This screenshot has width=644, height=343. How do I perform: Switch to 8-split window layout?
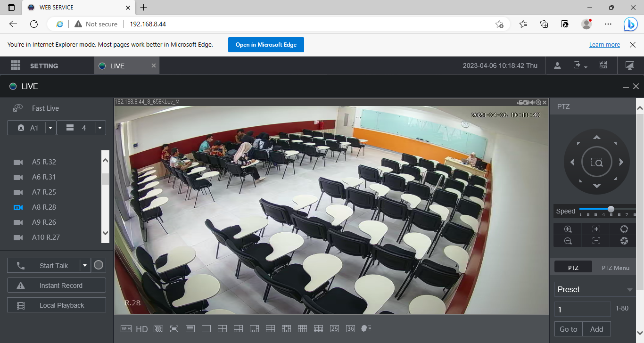(254, 329)
